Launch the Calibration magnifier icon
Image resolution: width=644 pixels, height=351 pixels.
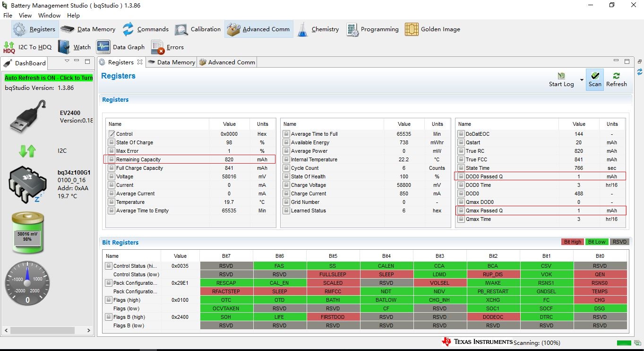pos(181,29)
